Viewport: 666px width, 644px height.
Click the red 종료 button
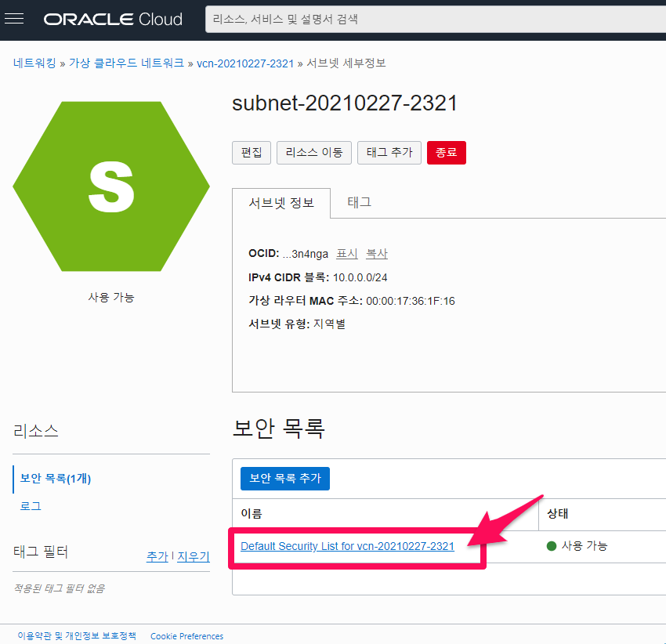[x=447, y=153]
